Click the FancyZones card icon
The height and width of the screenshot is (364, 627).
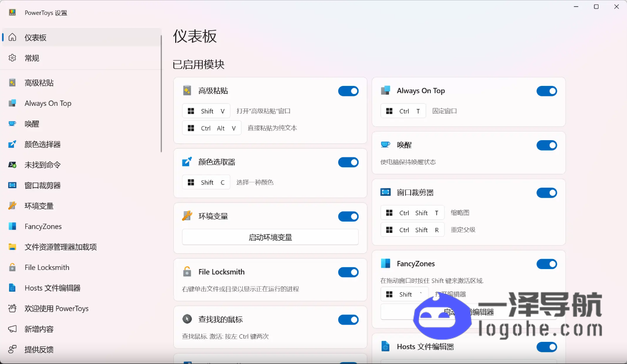point(385,264)
